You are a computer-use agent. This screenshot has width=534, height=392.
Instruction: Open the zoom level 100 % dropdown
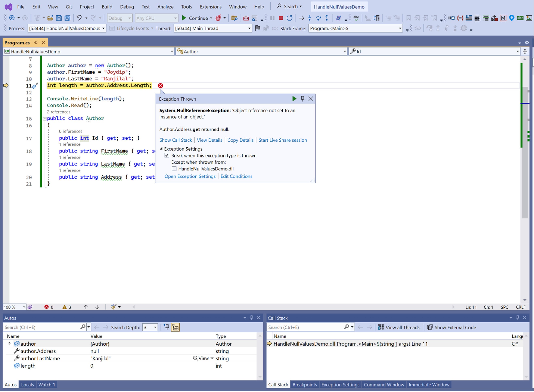(x=15, y=307)
